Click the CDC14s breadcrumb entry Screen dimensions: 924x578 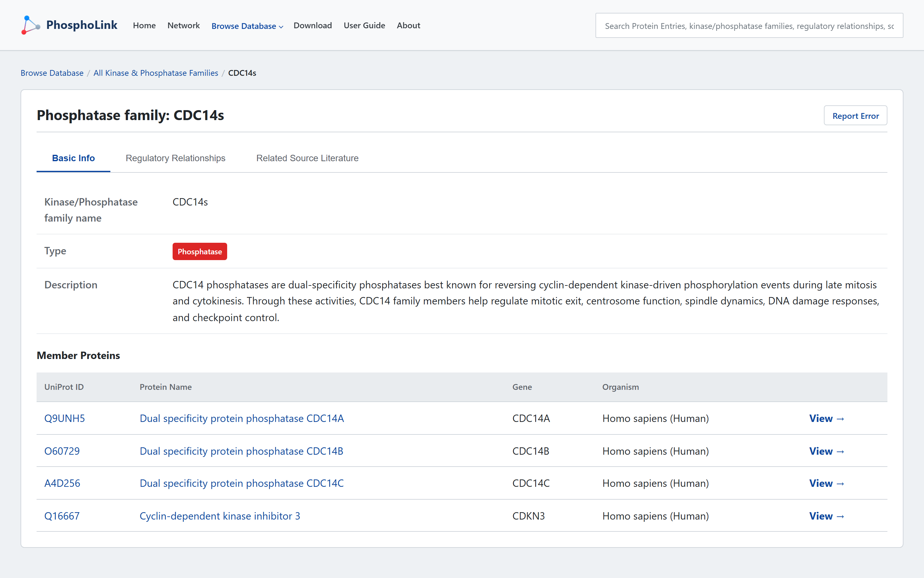coord(242,73)
